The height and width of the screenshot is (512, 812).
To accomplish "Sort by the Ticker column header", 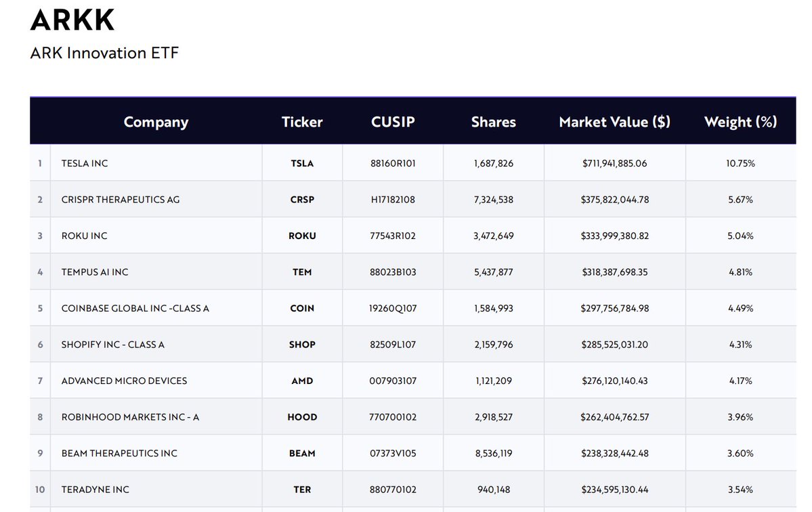I will pos(302,122).
